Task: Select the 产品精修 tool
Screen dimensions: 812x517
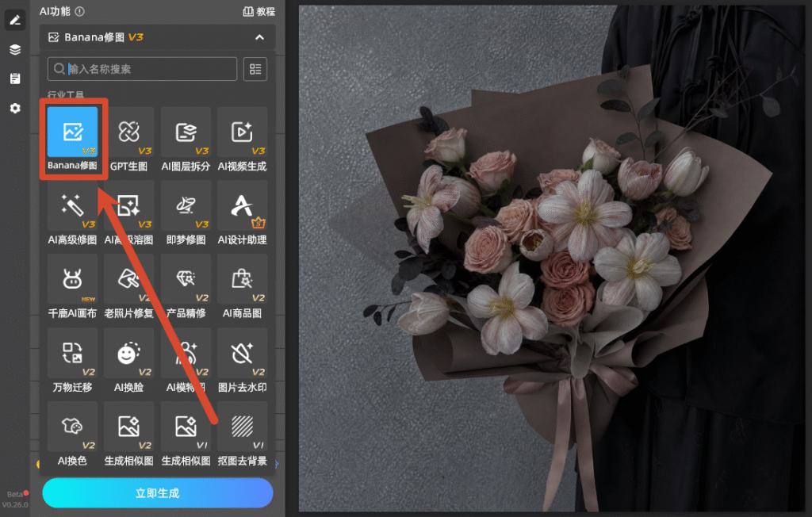Action: 186,279
